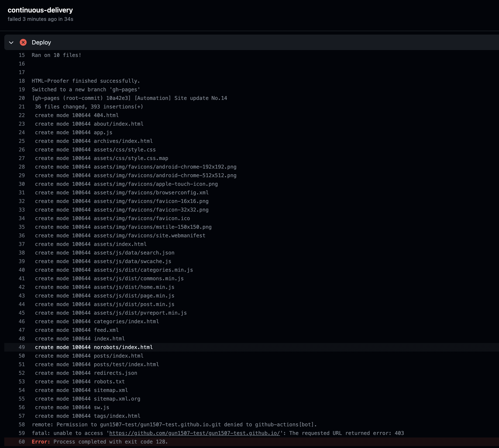Click line number 19 in the log
Screen dimensions: 499x448
[22, 89]
